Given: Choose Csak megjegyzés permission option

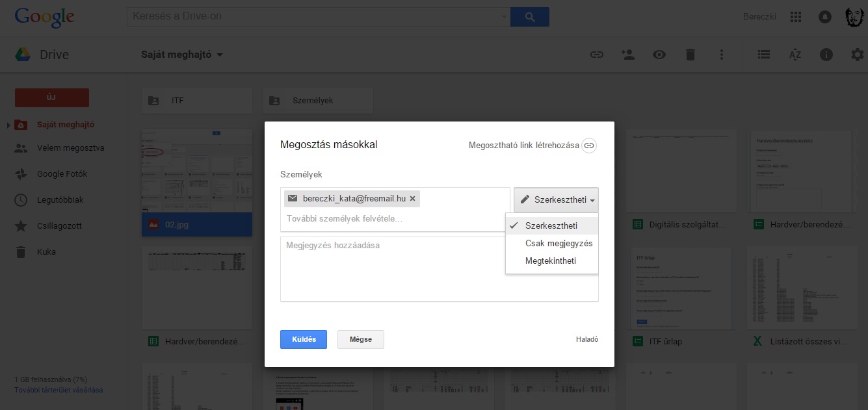Looking at the screenshot, I should coord(559,243).
